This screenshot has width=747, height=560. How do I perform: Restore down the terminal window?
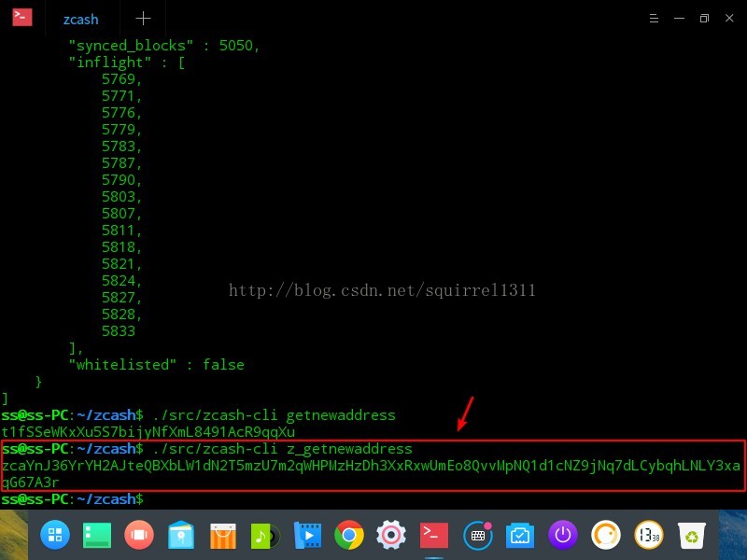pos(704,18)
